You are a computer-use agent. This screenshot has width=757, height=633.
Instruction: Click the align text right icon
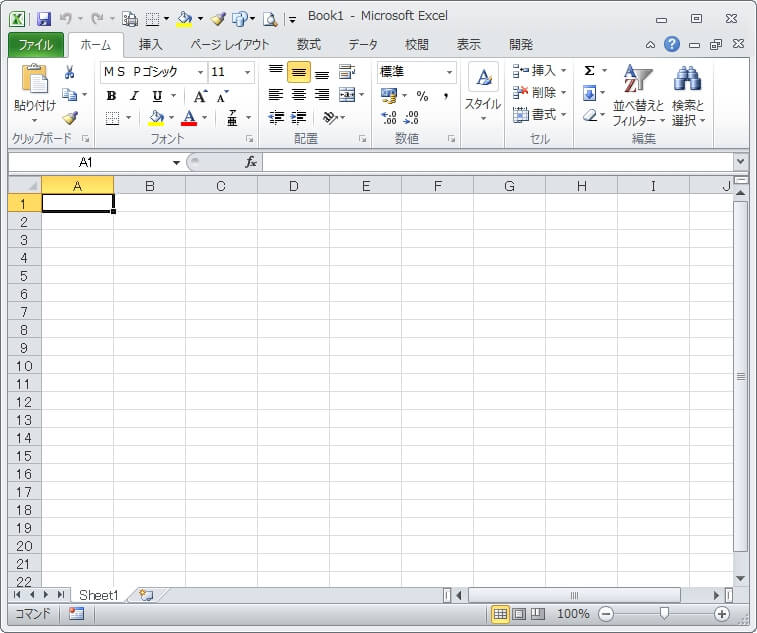(322, 95)
